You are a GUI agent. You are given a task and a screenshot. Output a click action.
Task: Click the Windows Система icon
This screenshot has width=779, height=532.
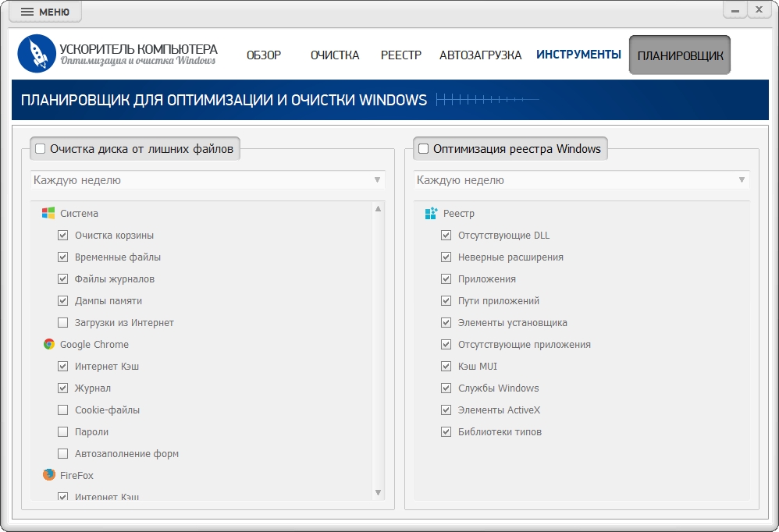[48, 213]
